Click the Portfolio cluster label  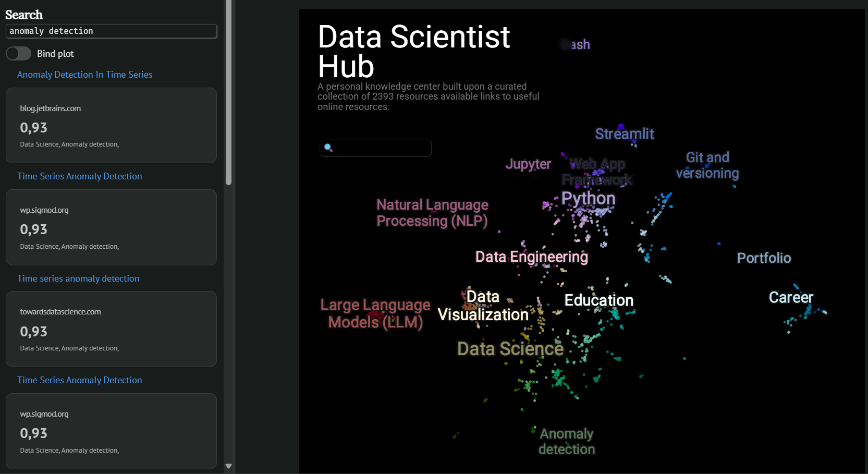click(x=764, y=258)
